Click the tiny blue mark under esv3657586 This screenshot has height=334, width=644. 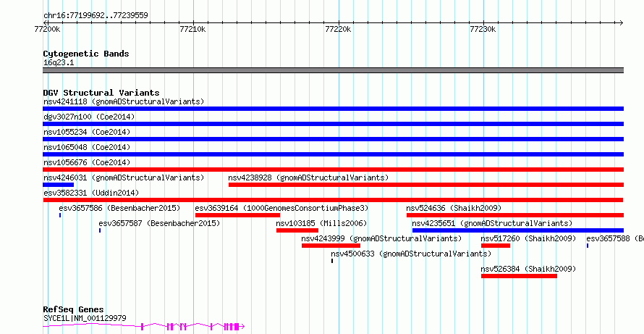pyautogui.click(x=60, y=215)
